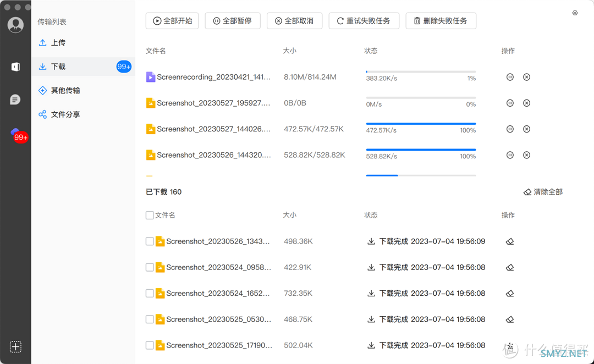594x364 pixels.
Task: Clear the Screenshot_20230524_0958 record with eraser
Action: click(510, 267)
